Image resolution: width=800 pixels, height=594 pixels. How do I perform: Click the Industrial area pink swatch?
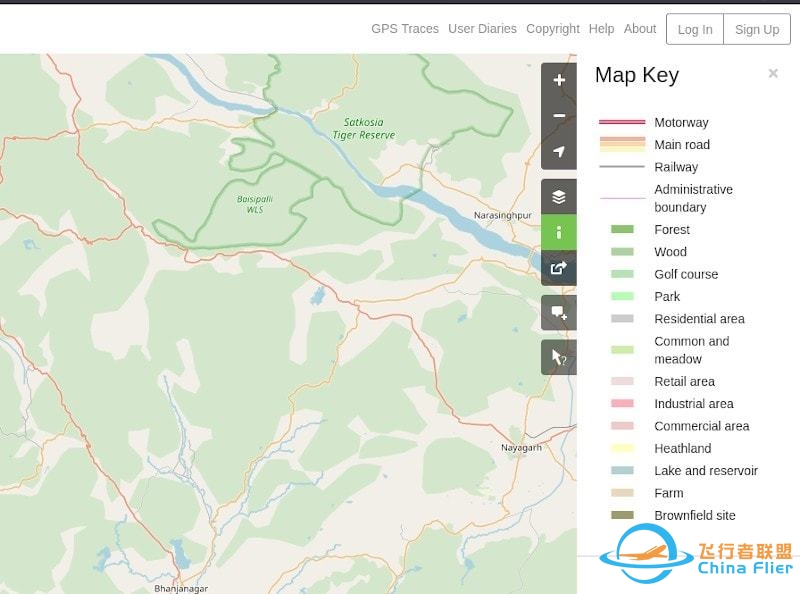pyautogui.click(x=622, y=404)
